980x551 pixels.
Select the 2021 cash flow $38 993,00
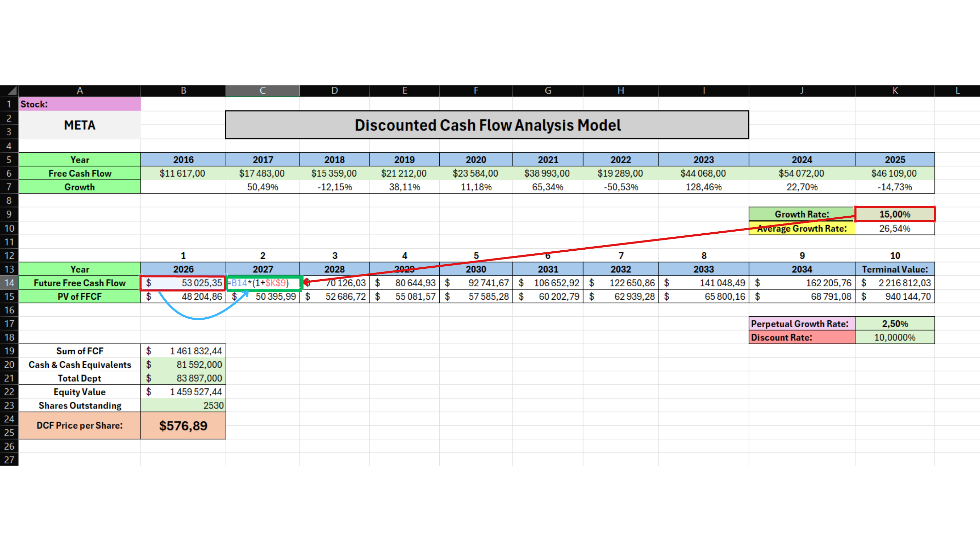(548, 173)
